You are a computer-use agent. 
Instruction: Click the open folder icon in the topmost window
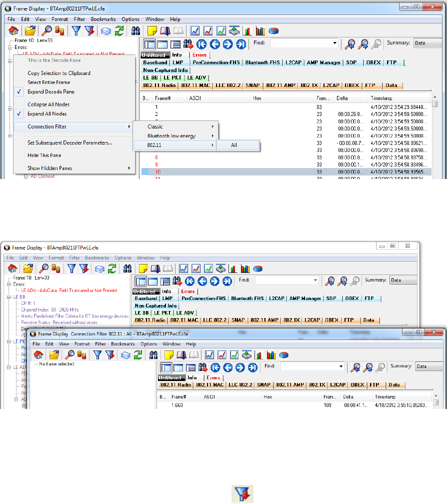[31, 31]
